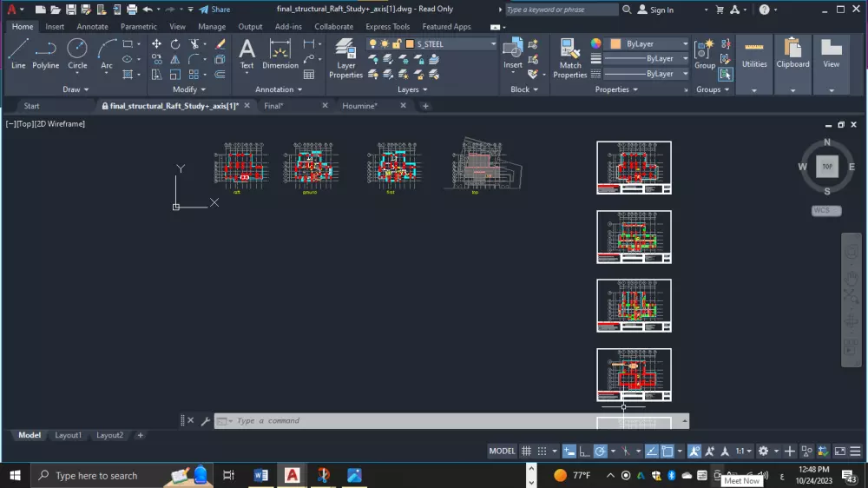Expand the Layers panel dropdown
The height and width of the screenshot is (488, 868).
point(412,89)
